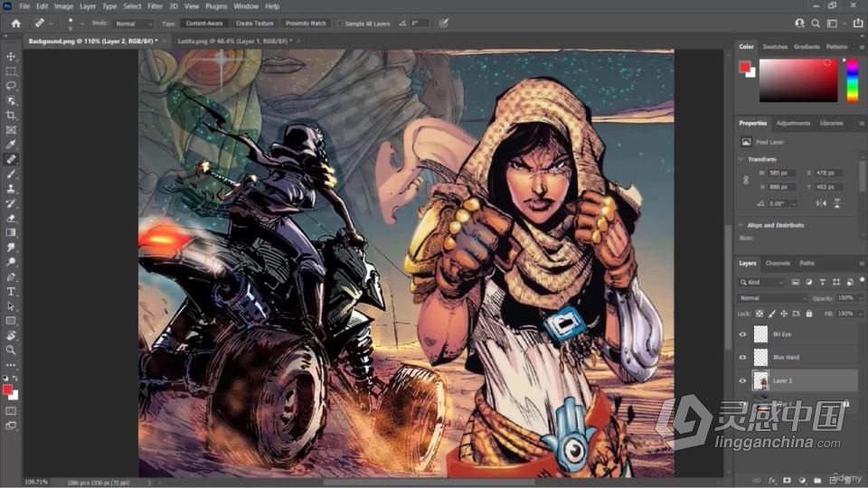Image resolution: width=868 pixels, height=488 pixels.
Task: Choose Proximity Match type button
Action: pyautogui.click(x=306, y=23)
